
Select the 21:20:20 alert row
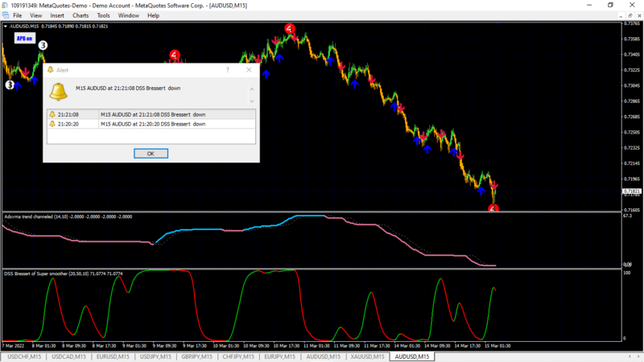click(x=151, y=124)
